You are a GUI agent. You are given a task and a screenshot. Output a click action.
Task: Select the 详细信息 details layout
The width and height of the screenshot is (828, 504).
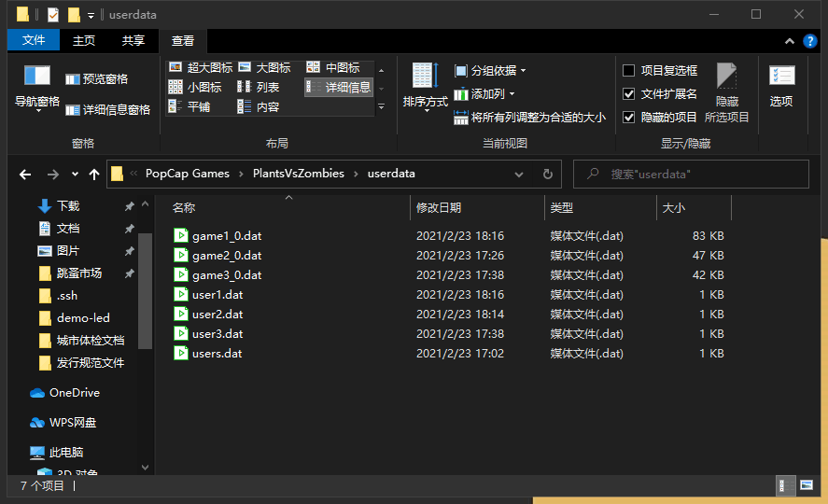tap(339, 87)
